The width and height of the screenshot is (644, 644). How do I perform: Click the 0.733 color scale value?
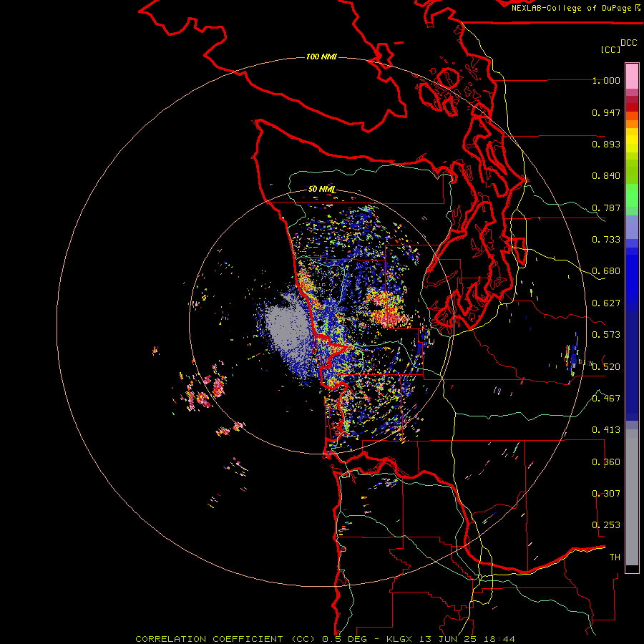(606, 240)
